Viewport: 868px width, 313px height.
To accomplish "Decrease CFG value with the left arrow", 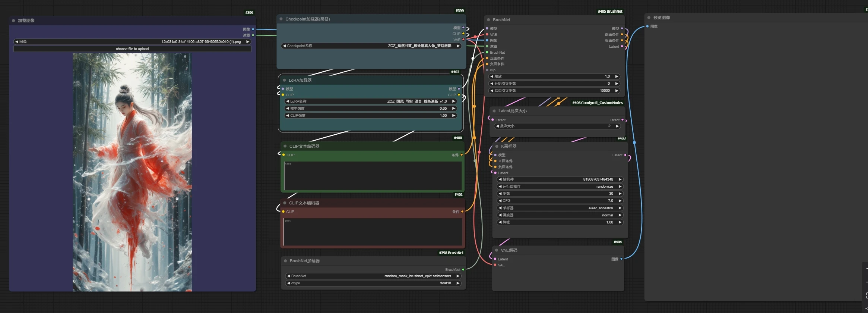I will (500, 201).
